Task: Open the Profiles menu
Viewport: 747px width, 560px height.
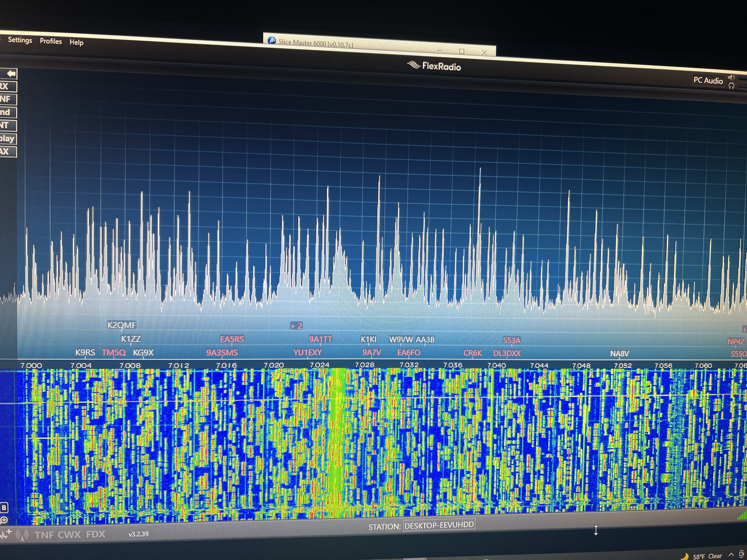Action: pyautogui.click(x=51, y=41)
